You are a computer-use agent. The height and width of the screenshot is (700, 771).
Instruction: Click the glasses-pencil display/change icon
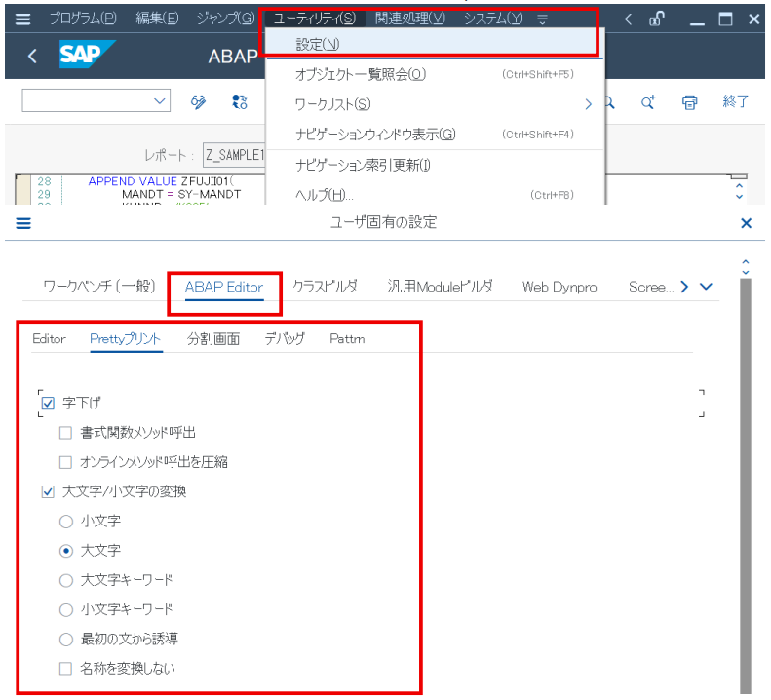[198, 101]
